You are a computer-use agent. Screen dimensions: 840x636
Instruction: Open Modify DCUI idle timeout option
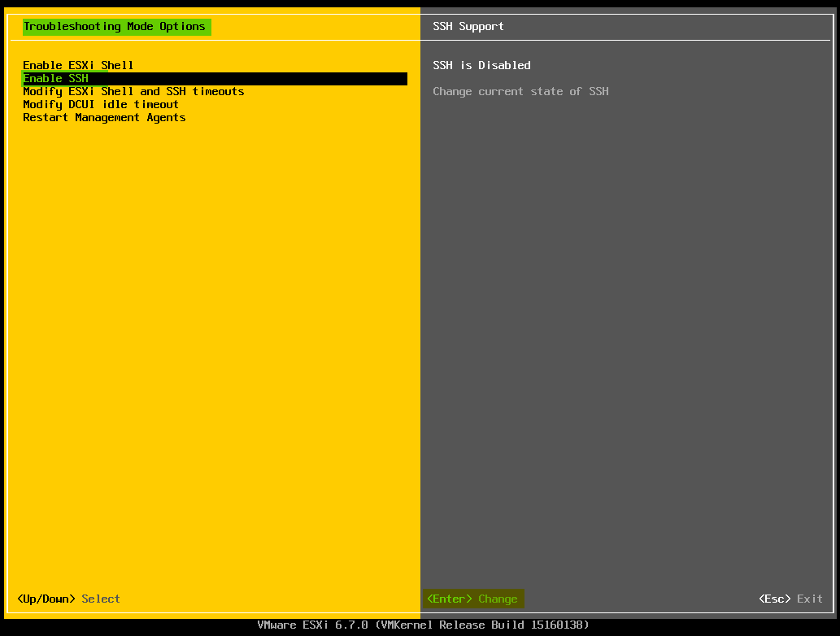coord(101,104)
